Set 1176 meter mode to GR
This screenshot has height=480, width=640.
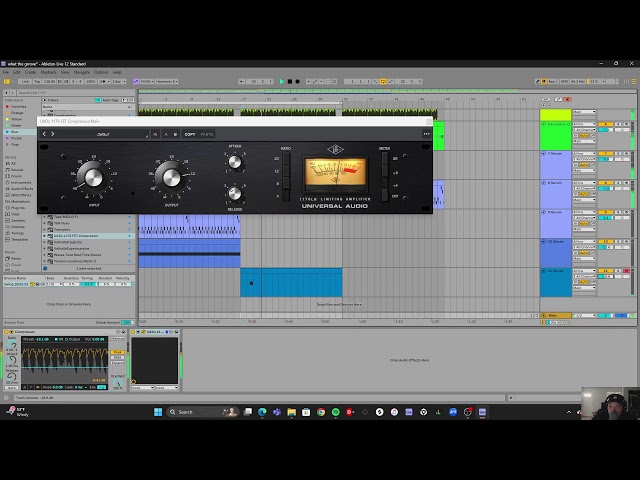tap(385, 158)
